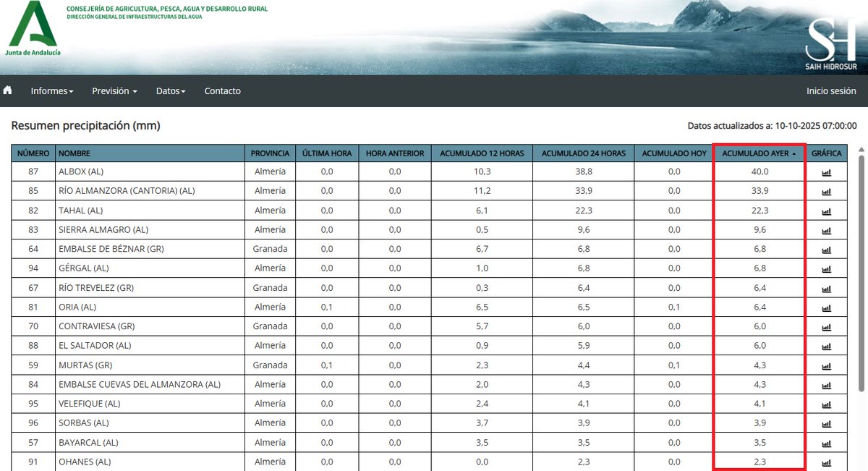View the chart for MURTAS (GR)
868x471 pixels.
pyautogui.click(x=825, y=365)
